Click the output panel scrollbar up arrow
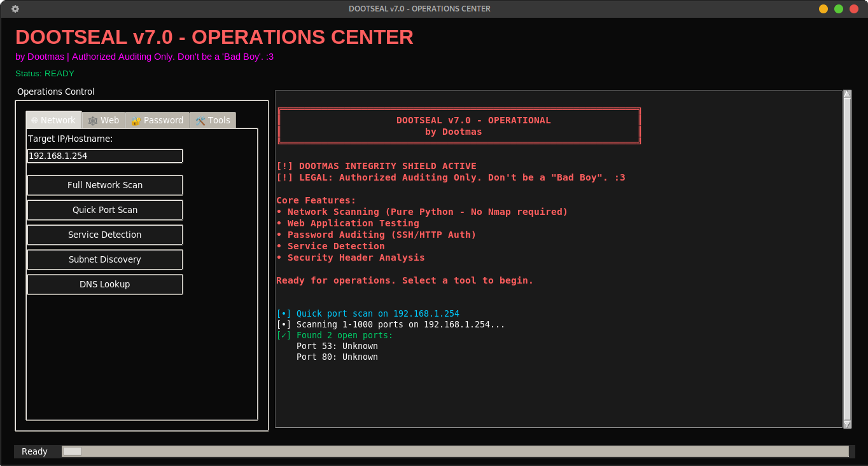This screenshot has height=466, width=868. pyautogui.click(x=847, y=93)
